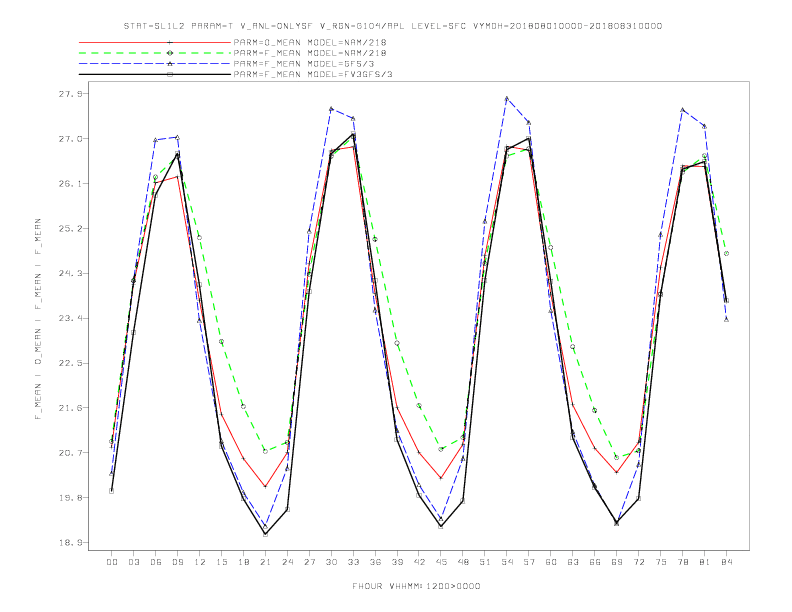This screenshot has width=792, height=612.
Task: Click x-axis tick label 75
Action: coord(661,562)
